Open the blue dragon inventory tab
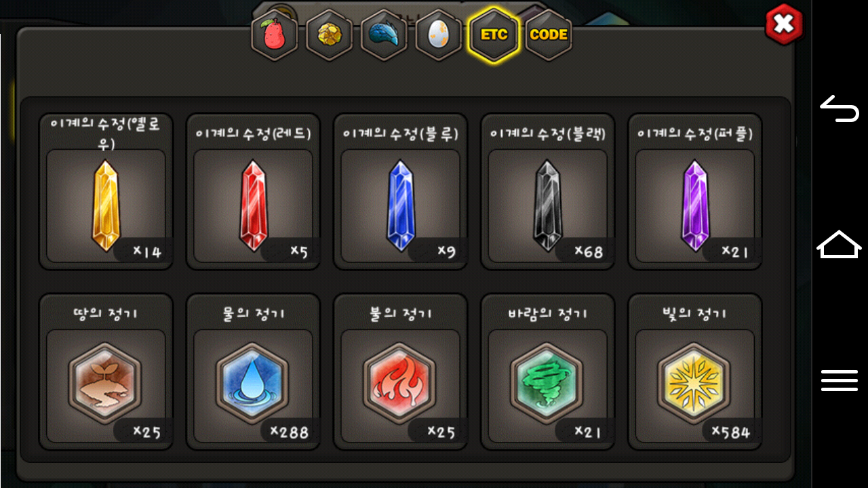This screenshot has height=488, width=868. [384, 35]
